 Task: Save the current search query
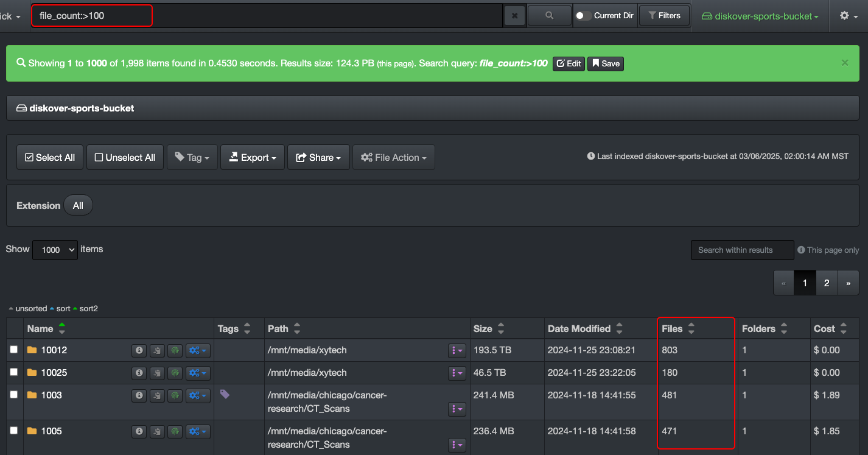(x=605, y=63)
